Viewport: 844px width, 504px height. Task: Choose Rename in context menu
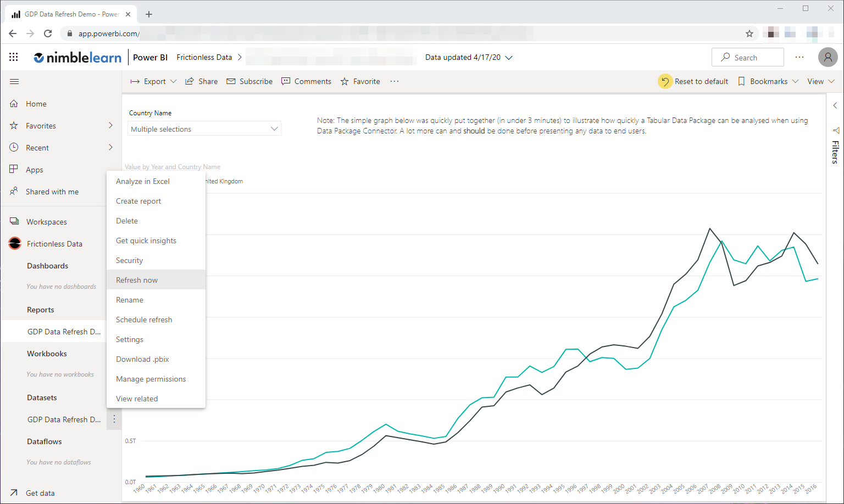pyautogui.click(x=156, y=300)
